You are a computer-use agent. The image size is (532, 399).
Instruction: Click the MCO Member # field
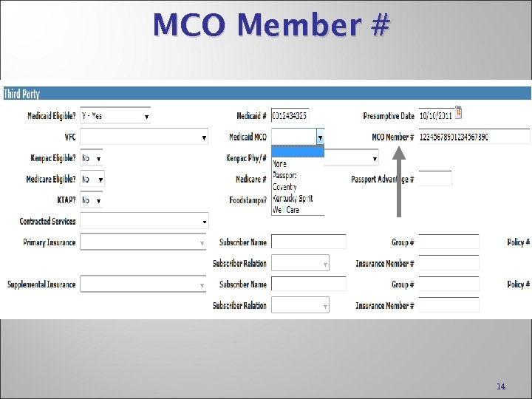tap(474, 137)
